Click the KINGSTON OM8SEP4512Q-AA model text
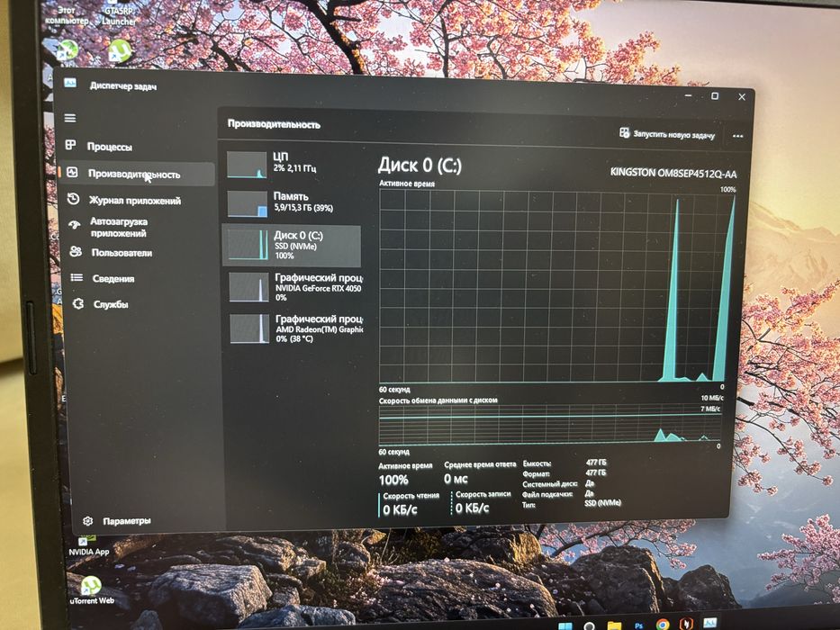Viewport: 840px width, 630px height. pos(673,174)
